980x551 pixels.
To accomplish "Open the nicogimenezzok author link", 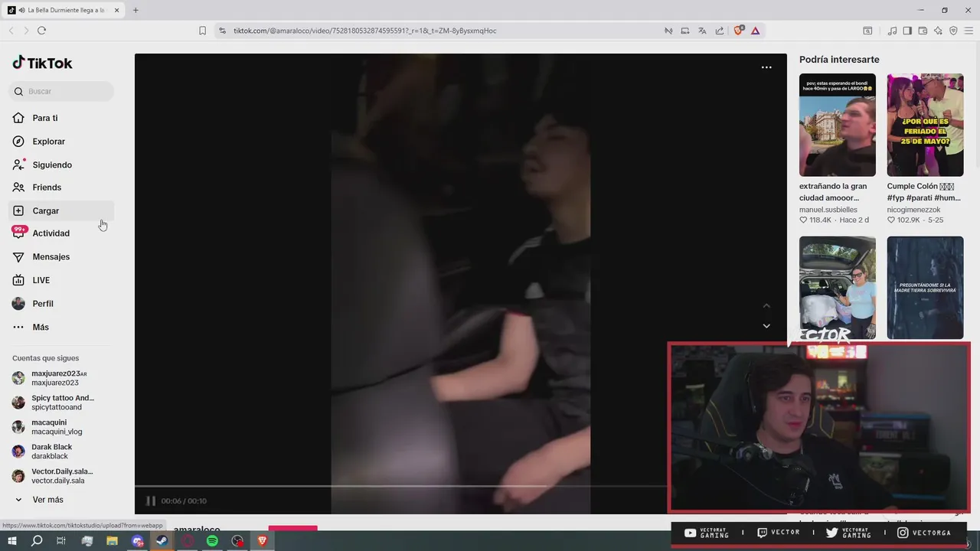I will click(x=913, y=210).
